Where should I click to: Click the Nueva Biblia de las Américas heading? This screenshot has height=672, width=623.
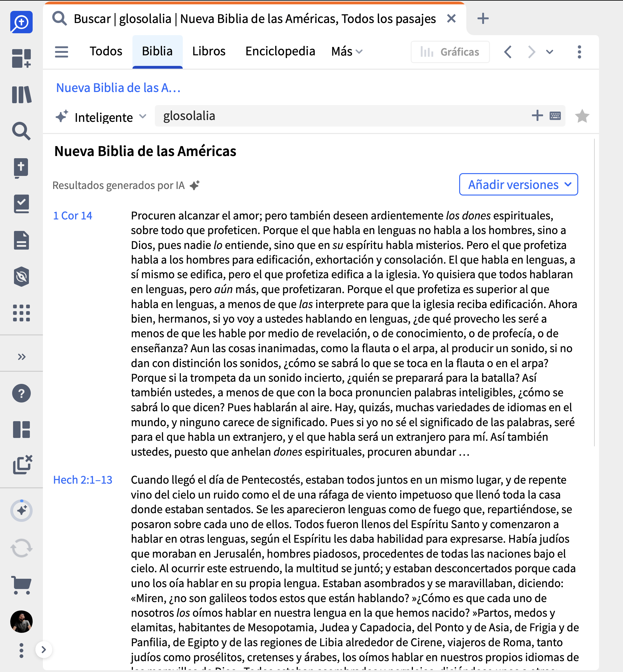point(145,151)
